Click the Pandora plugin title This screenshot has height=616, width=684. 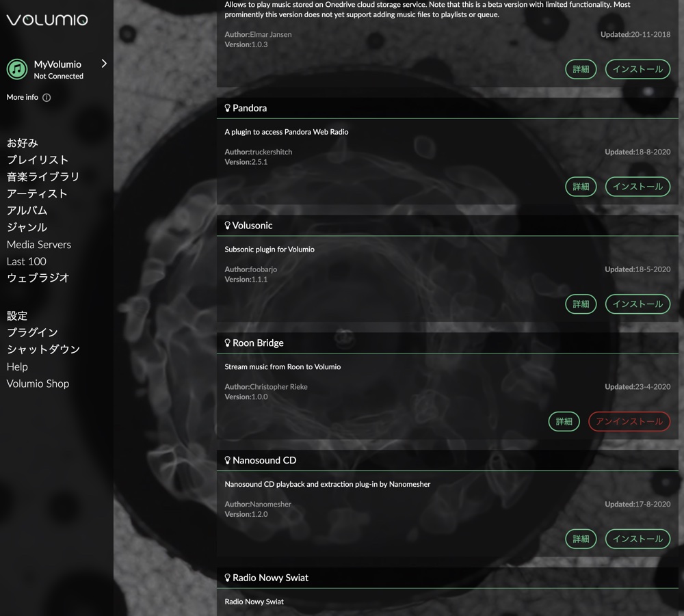coord(250,108)
